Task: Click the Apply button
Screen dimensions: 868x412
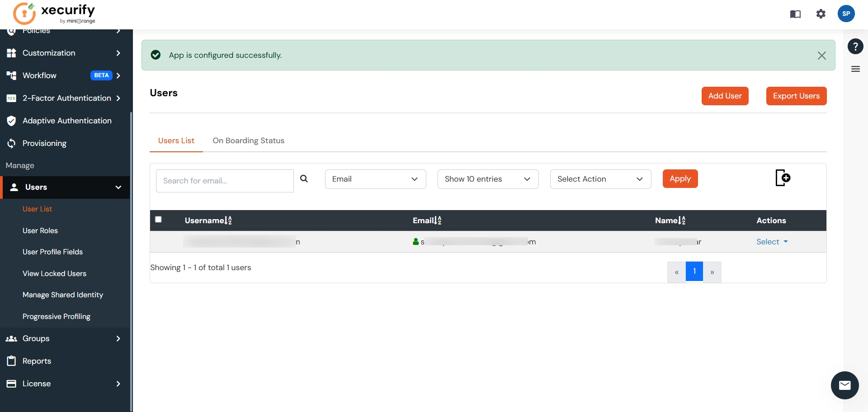Action: click(x=680, y=178)
